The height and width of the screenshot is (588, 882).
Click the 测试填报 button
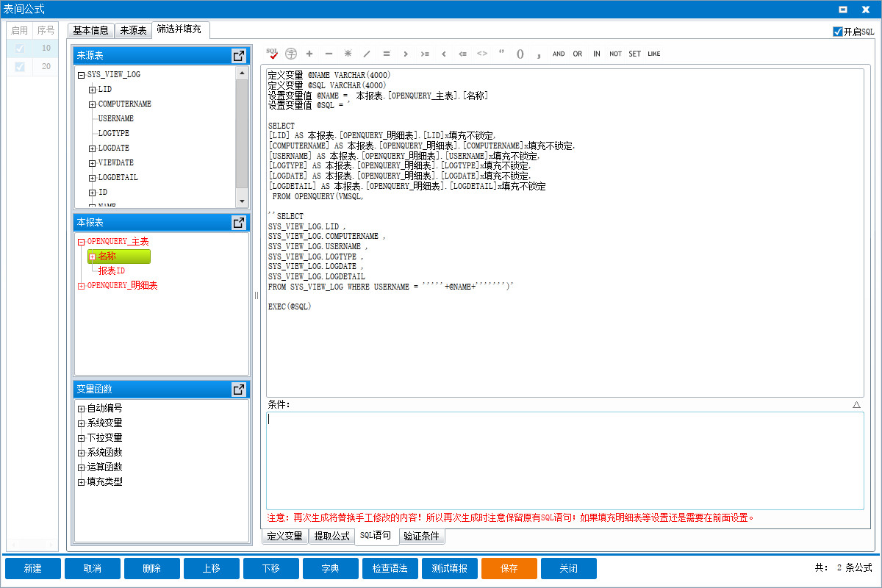(450, 569)
